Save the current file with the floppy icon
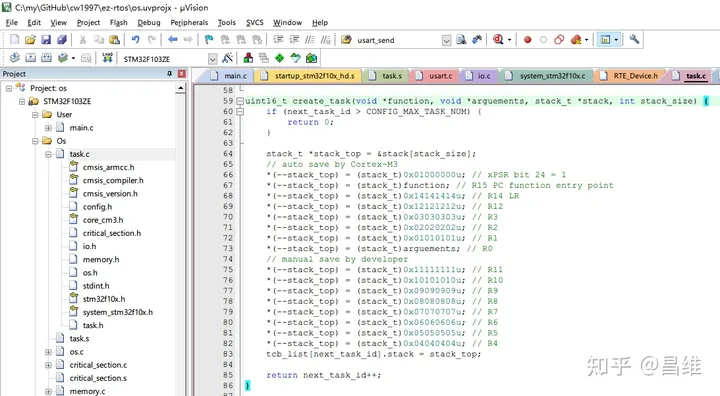Image resolution: width=720 pixels, height=396 pixels. tap(46, 40)
